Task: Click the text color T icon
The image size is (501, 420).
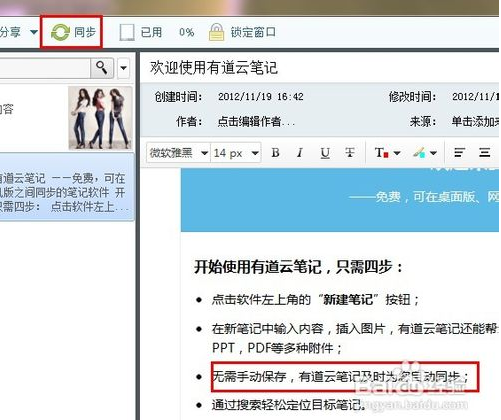Action: (x=381, y=153)
